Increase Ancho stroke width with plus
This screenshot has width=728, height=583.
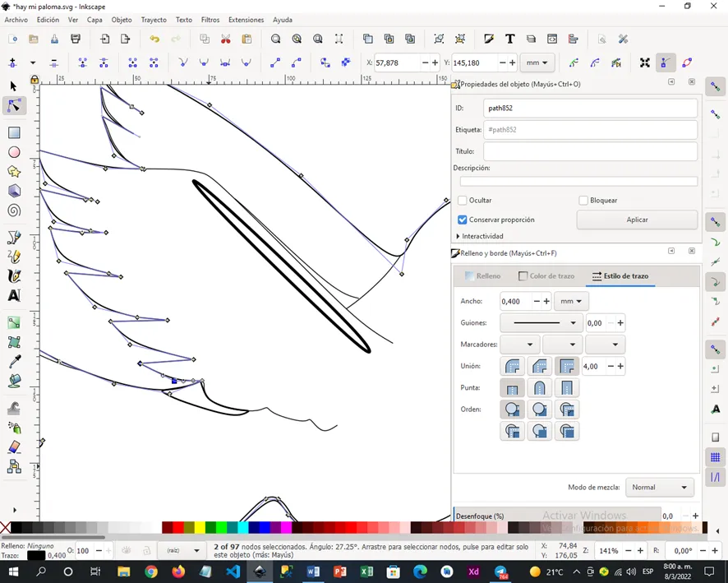click(547, 301)
